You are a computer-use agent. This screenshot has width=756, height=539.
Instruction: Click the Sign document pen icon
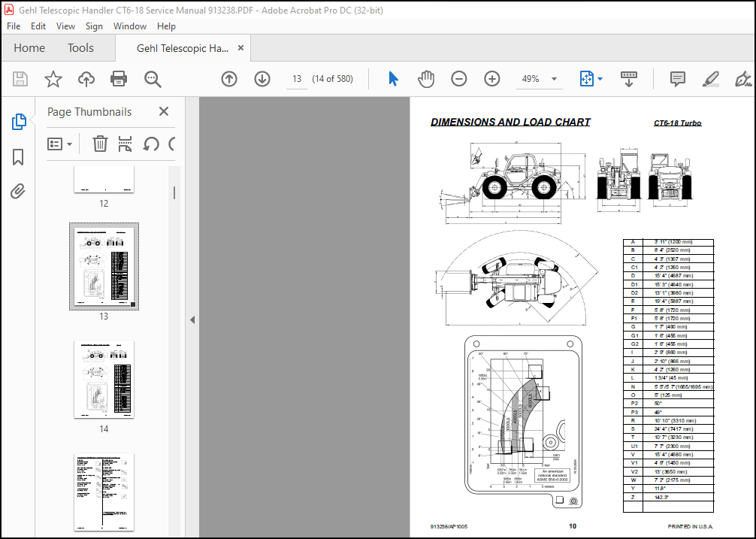coord(743,79)
